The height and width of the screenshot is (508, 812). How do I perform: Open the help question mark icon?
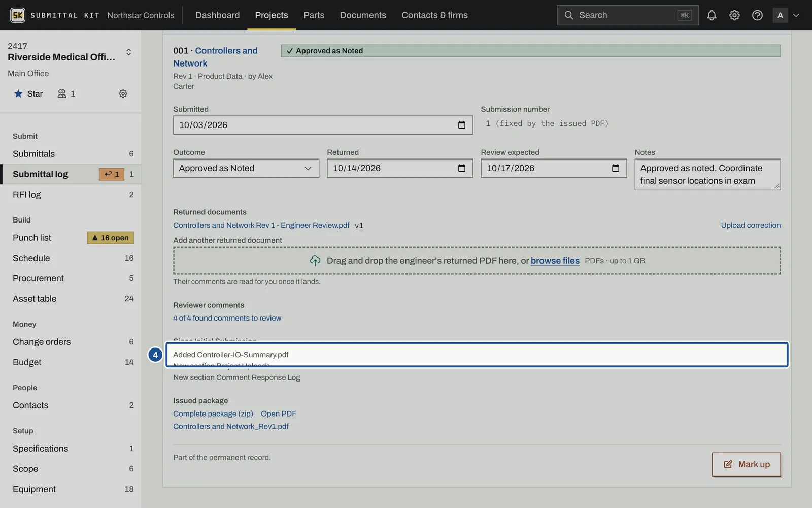757,15
